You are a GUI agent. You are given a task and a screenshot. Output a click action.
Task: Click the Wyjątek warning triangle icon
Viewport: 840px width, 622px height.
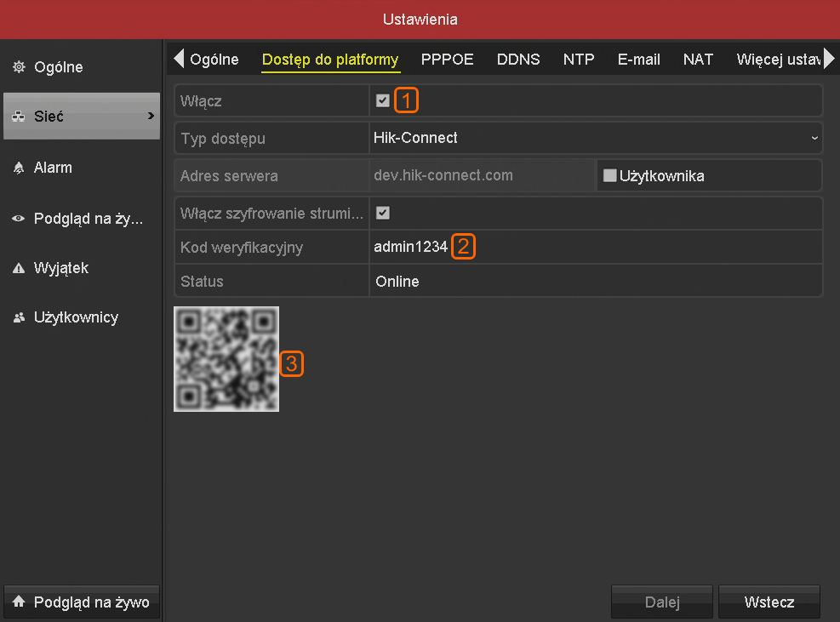pyautogui.click(x=19, y=268)
